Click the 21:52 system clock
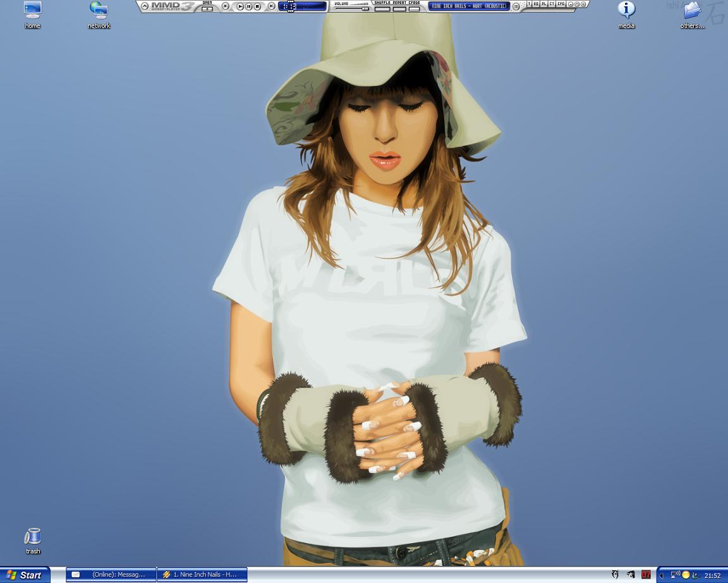This screenshot has height=583, width=728. (x=712, y=575)
